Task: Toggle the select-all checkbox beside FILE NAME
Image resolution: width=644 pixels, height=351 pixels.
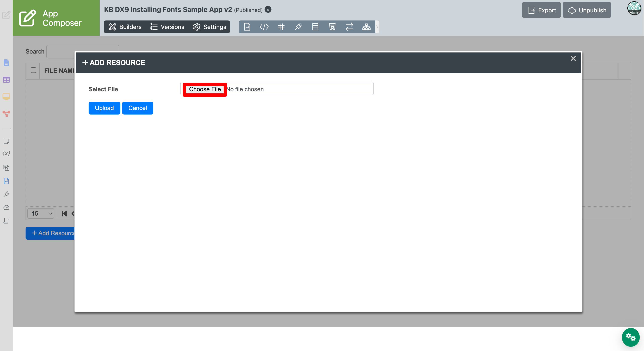Action: coord(33,70)
